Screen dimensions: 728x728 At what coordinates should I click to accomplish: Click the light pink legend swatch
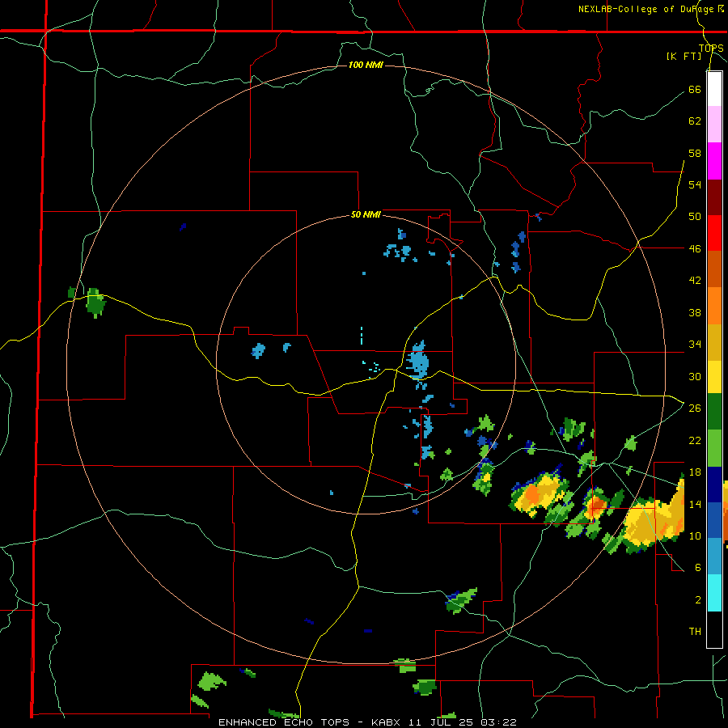tap(714, 124)
